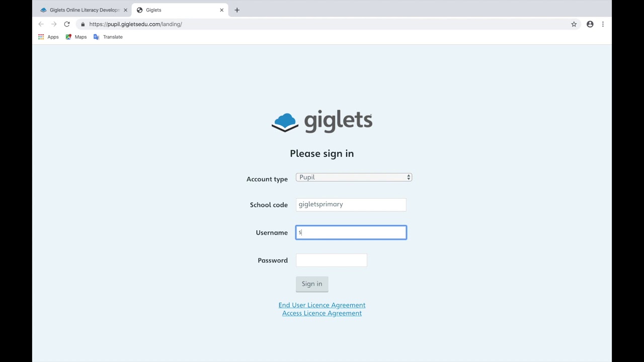
Task: Click the 'Account type' label
Action: (267, 179)
